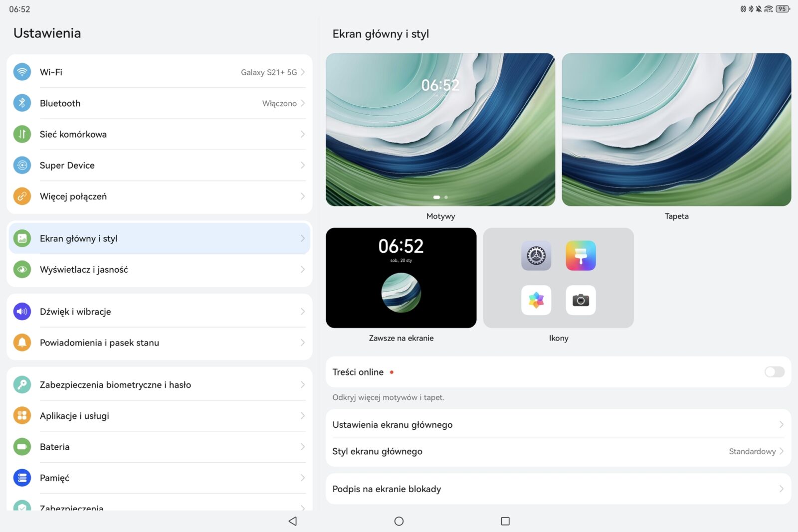The width and height of the screenshot is (798, 532).
Task: Open the Tapeta wallpaper preview
Action: 676,130
